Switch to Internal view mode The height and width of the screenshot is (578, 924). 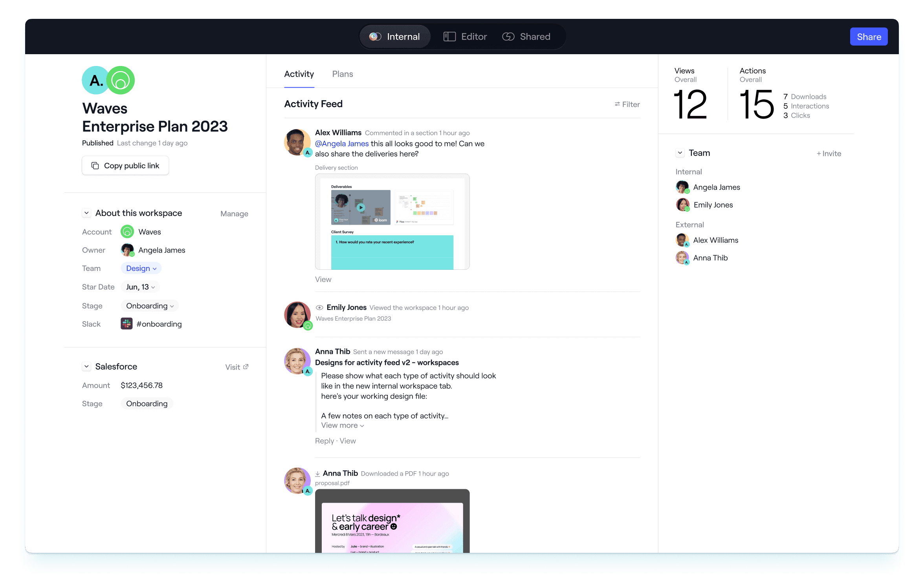pyautogui.click(x=395, y=37)
